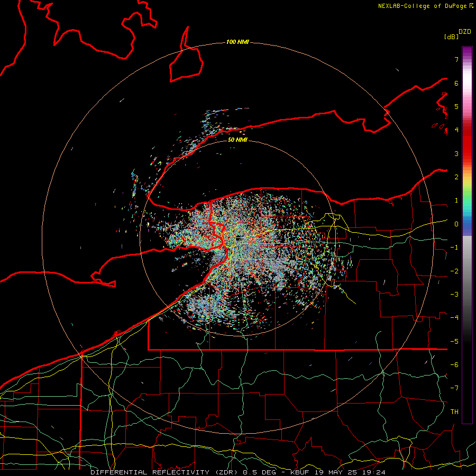Image resolution: width=476 pixels, height=476 pixels.
Task: Click the 1 value on the color scale
Action: coord(456,200)
